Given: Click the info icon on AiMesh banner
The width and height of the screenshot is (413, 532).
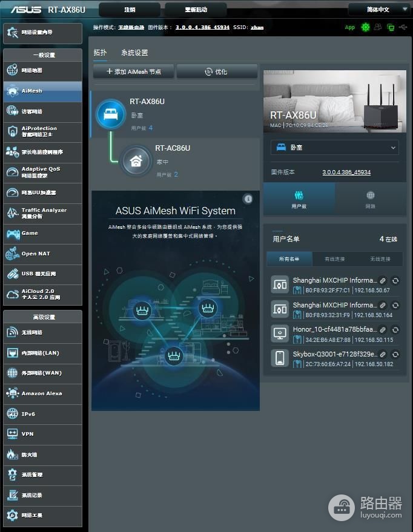Looking at the screenshot, I should [x=248, y=199].
